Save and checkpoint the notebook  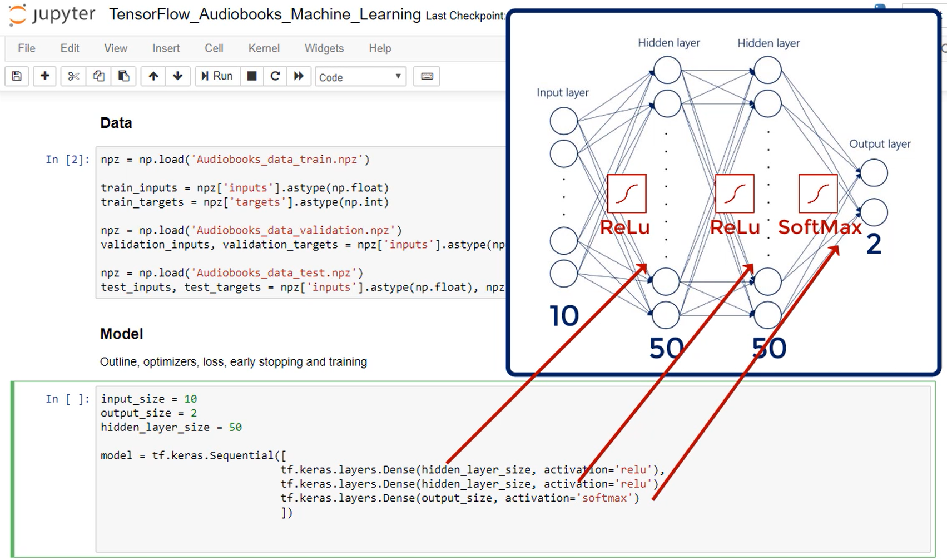(17, 76)
